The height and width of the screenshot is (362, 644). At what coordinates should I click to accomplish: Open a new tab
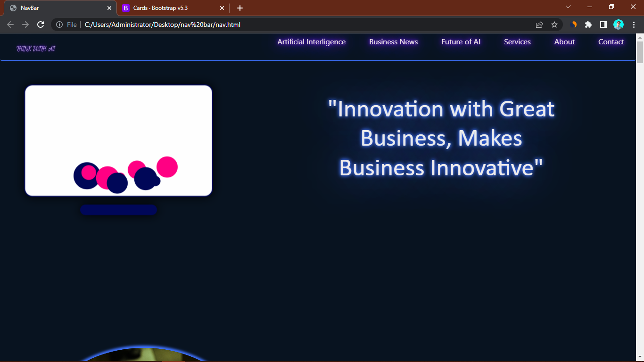[x=240, y=8]
